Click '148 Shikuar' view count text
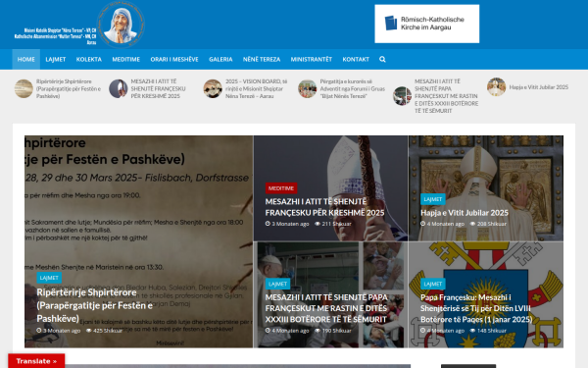Screen dimensions: 588x368 pyautogui.click(x=492, y=331)
